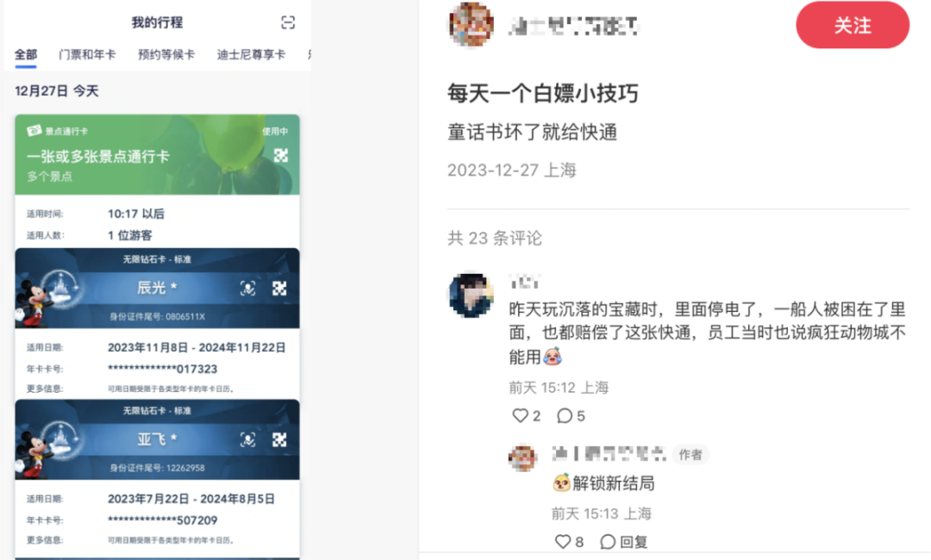Switch to the 门票和年卡 tab

click(87, 54)
